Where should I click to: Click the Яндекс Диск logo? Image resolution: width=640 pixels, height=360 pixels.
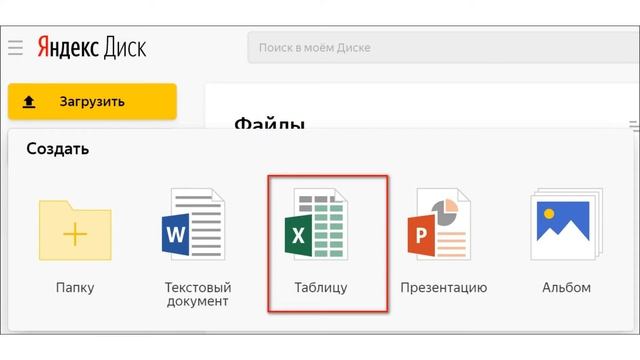(92, 47)
